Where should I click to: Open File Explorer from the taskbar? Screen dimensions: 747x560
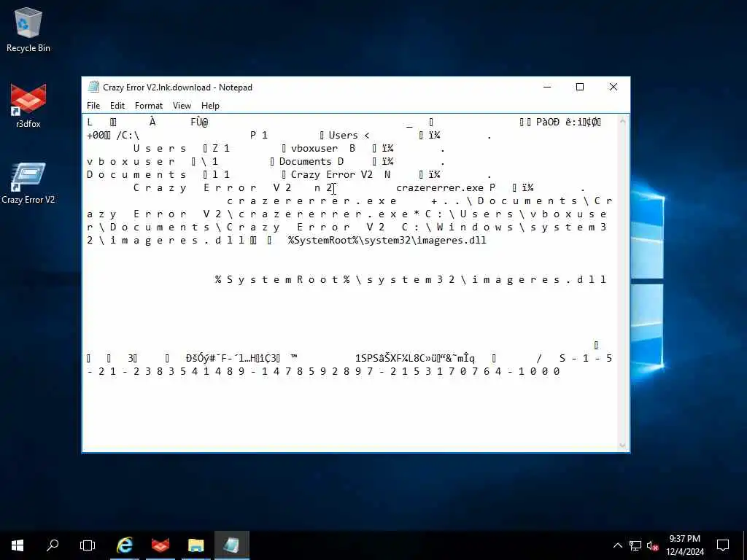coord(196,545)
